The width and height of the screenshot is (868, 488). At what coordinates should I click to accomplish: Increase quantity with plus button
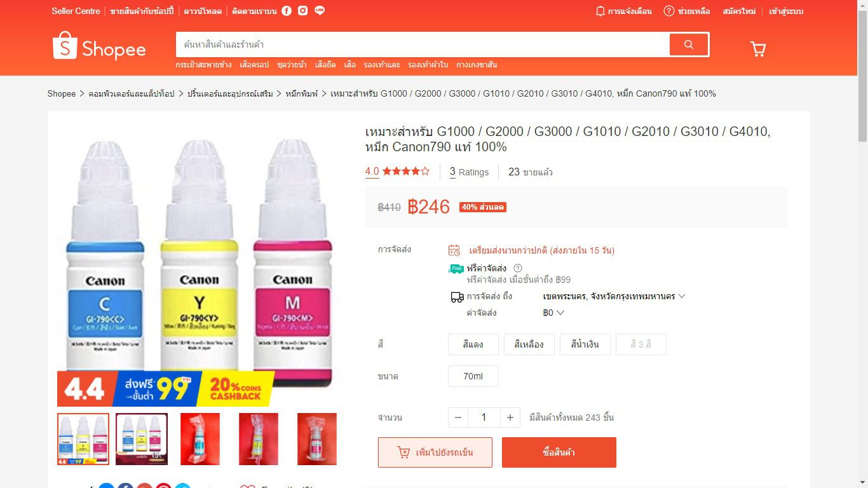(x=510, y=417)
